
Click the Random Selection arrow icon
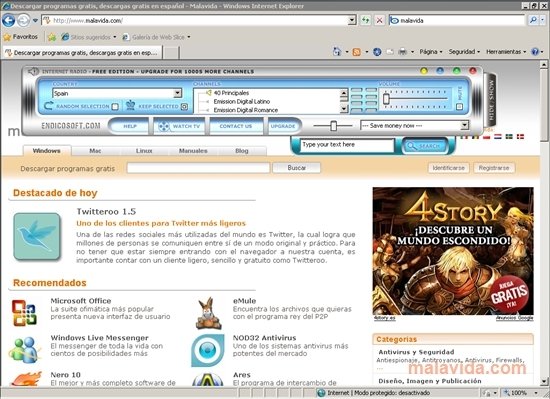[x=48, y=106]
